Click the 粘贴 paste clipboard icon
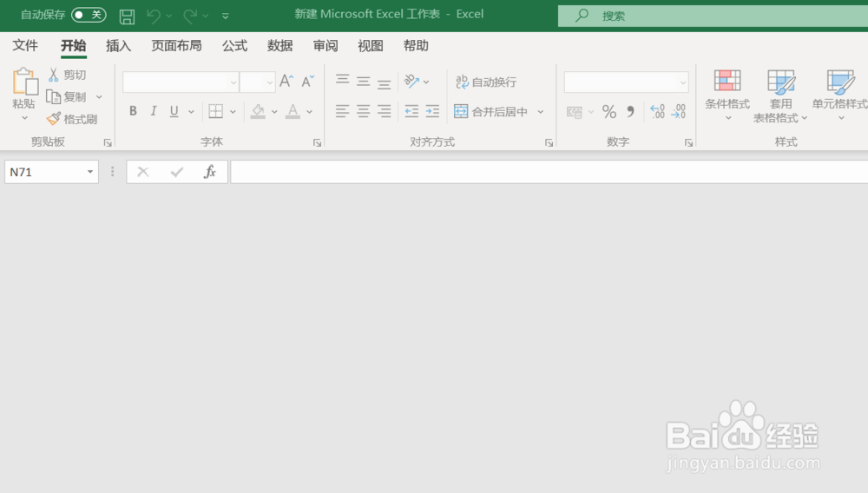868x493 pixels. click(x=25, y=82)
